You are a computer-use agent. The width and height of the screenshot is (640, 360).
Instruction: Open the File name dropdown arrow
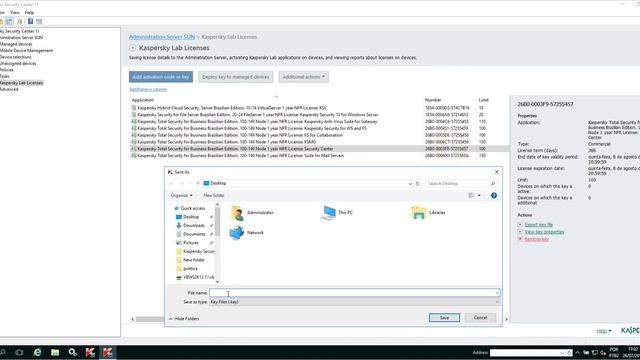497,293
